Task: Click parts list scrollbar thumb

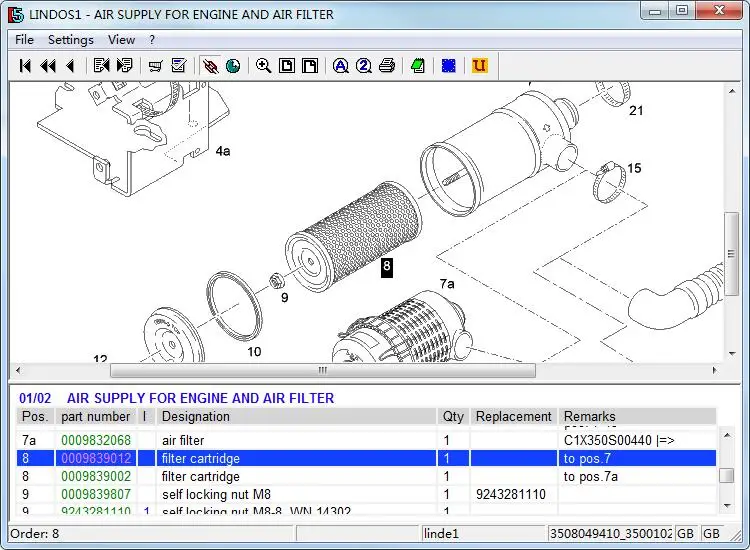Action: tap(727, 476)
